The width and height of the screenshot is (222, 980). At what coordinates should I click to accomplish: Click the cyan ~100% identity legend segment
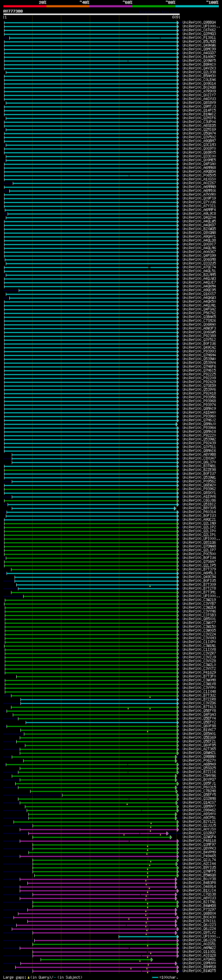pyautogui.click(x=197, y=6)
